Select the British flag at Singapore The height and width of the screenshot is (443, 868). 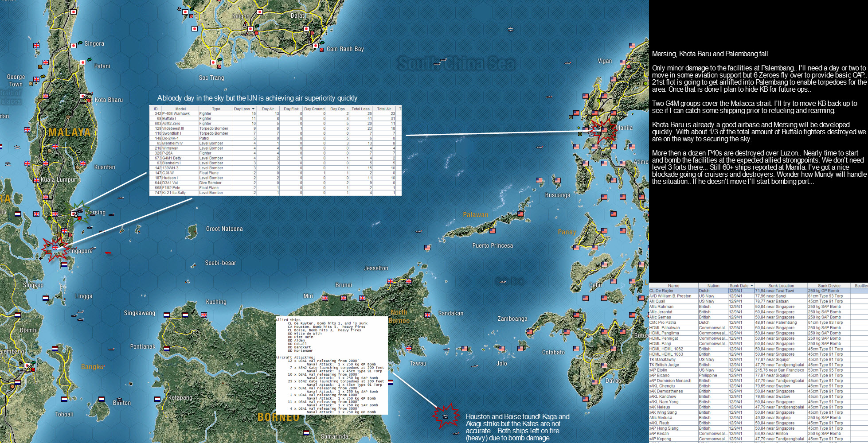pyautogui.click(x=55, y=248)
